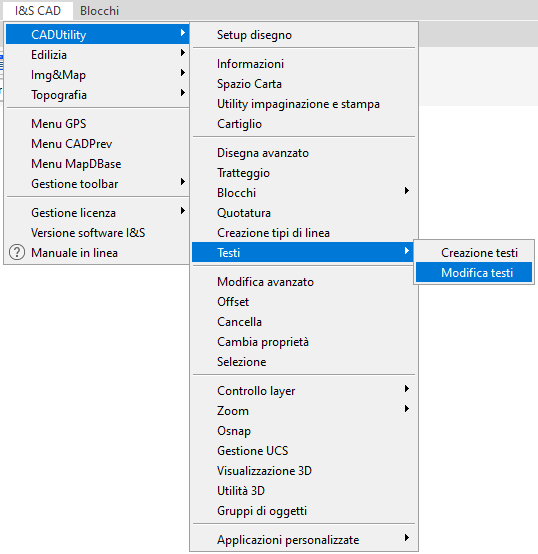Open the I&S CAD menu

(37, 11)
